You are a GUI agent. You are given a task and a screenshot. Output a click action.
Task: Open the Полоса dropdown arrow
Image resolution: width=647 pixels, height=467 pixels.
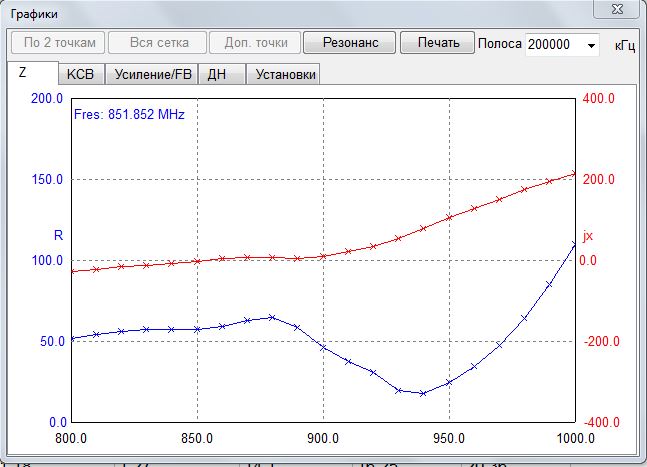[591, 45]
